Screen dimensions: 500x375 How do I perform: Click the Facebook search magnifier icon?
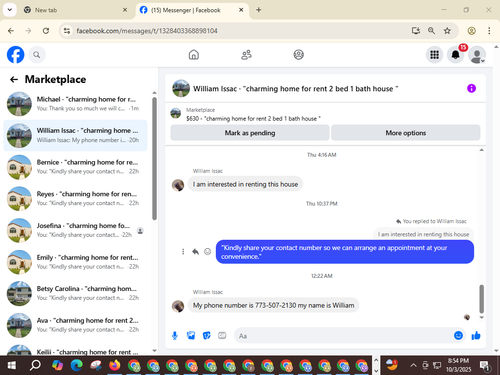(37, 55)
